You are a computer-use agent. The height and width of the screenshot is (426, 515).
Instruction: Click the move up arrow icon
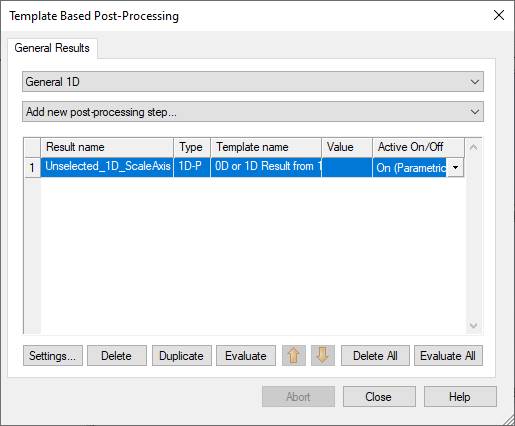click(294, 355)
